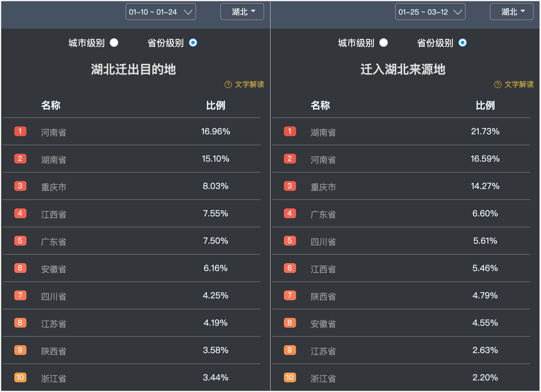541x392 pixels.
Task: Select 安徽省 name in left list
Action: coord(54,269)
